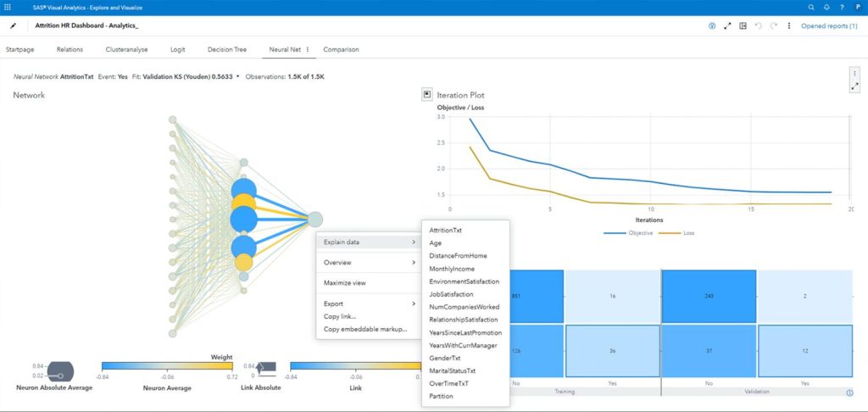Click the redo arrow icon

(x=774, y=26)
